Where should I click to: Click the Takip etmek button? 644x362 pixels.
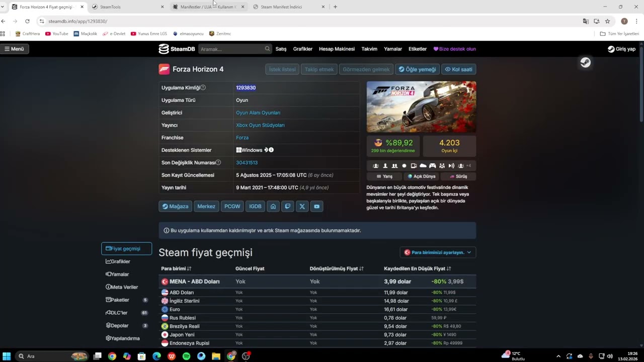coord(319,69)
